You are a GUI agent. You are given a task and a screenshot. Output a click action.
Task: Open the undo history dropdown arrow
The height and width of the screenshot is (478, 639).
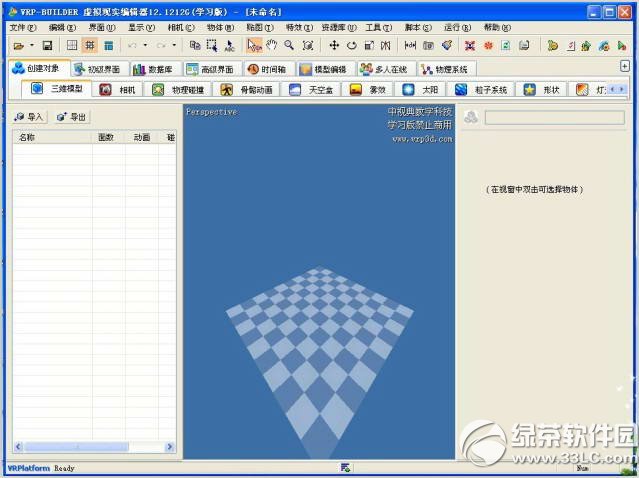click(x=145, y=45)
